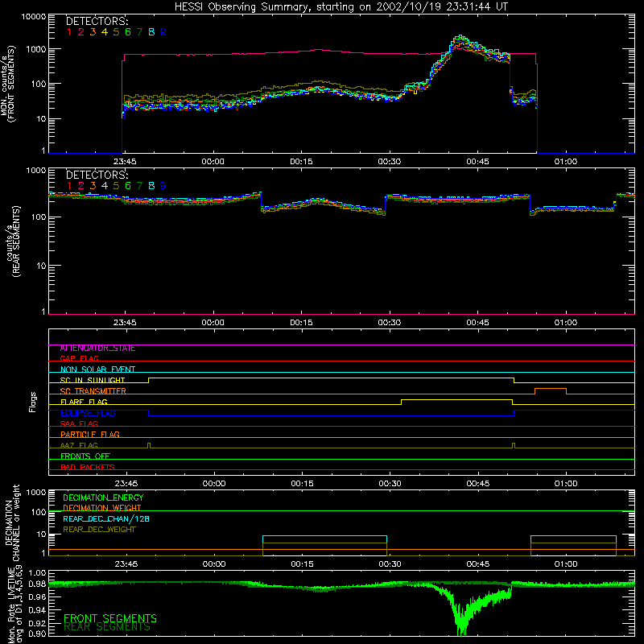The width and height of the screenshot is (644, 644).
Task: Click the ECLIPSE_FLAG label
Action: (x=88, y=413)
